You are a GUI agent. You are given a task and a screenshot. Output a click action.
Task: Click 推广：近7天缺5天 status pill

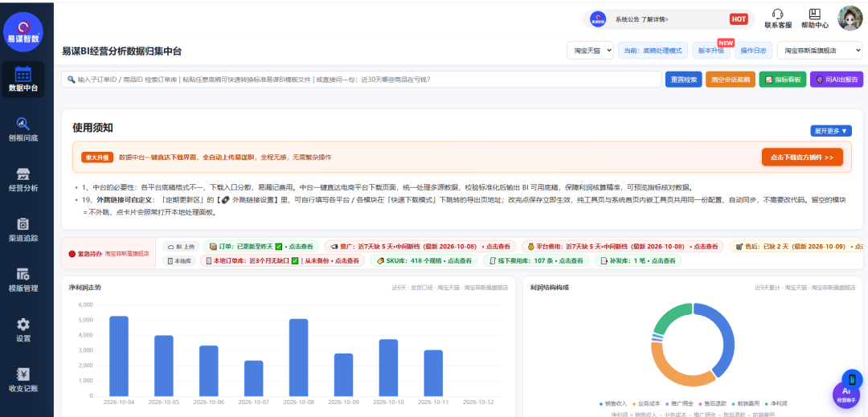click(420, 247)
